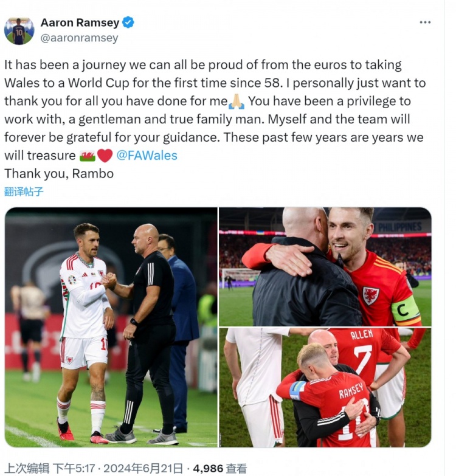Click the Aaron Ramsey display name
Image resolution: width=456 pixels, height=476 pixels.
pos(80,22)
